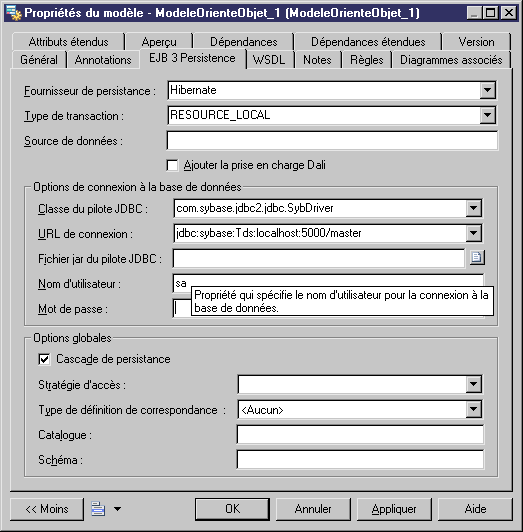
Task: Switch to the WSDL tab
Action: coord(269,60)
